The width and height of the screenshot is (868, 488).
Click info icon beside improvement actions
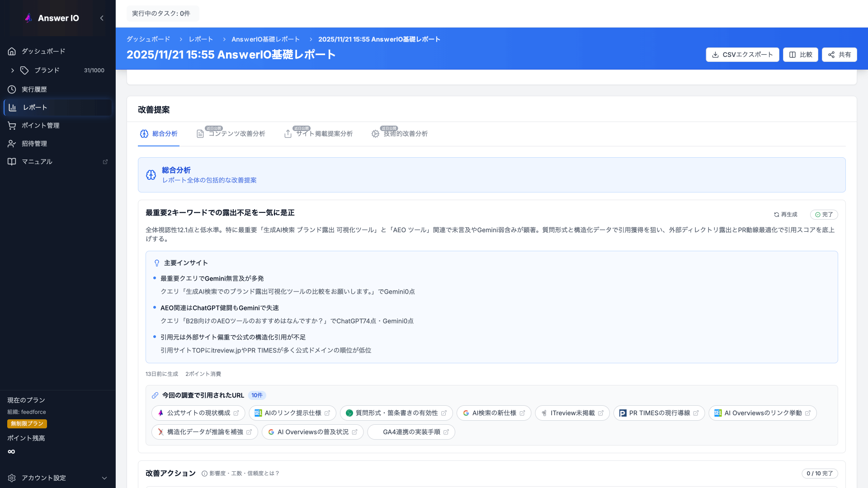(x=204, y=474)
